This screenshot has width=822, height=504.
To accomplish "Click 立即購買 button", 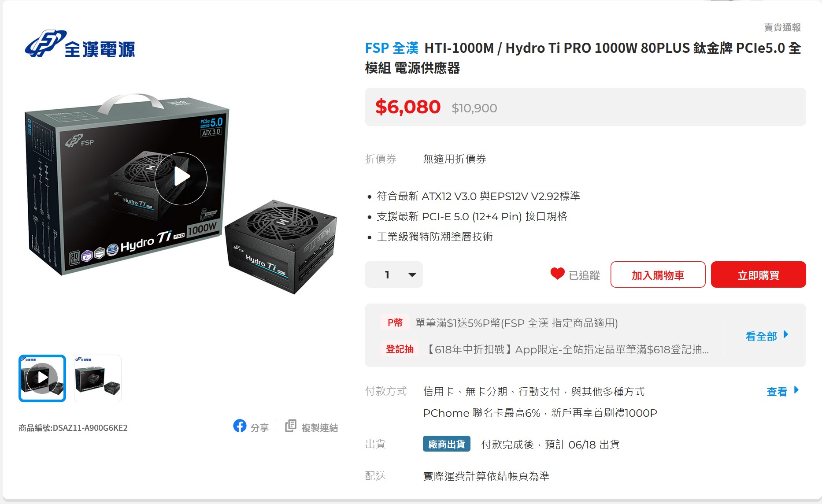I will (x=758, y=274).
